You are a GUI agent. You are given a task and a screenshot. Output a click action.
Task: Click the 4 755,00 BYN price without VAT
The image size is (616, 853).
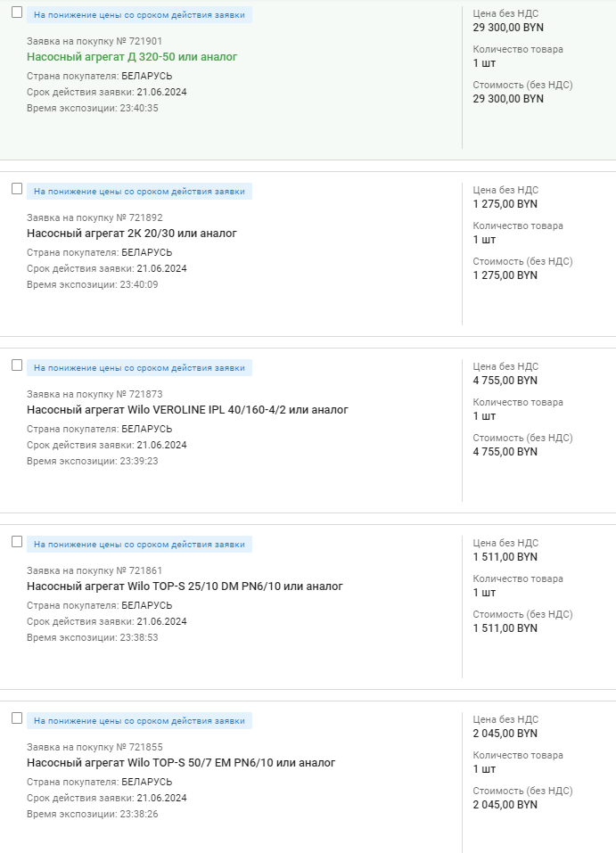(505, 381)
